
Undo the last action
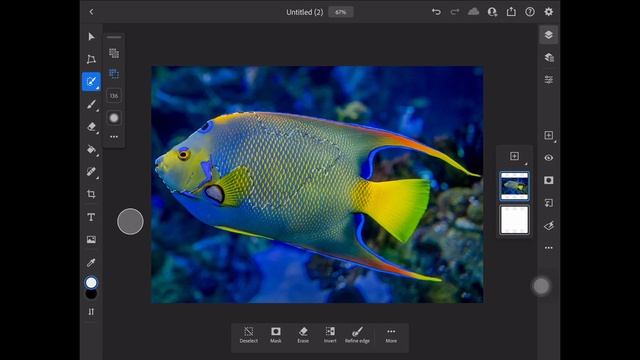[436, 12]
